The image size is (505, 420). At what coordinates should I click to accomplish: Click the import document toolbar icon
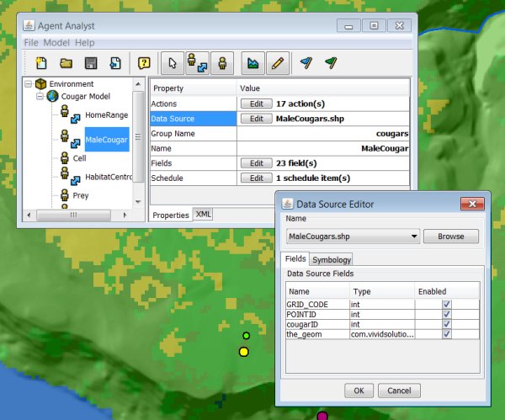coord(115,63)
